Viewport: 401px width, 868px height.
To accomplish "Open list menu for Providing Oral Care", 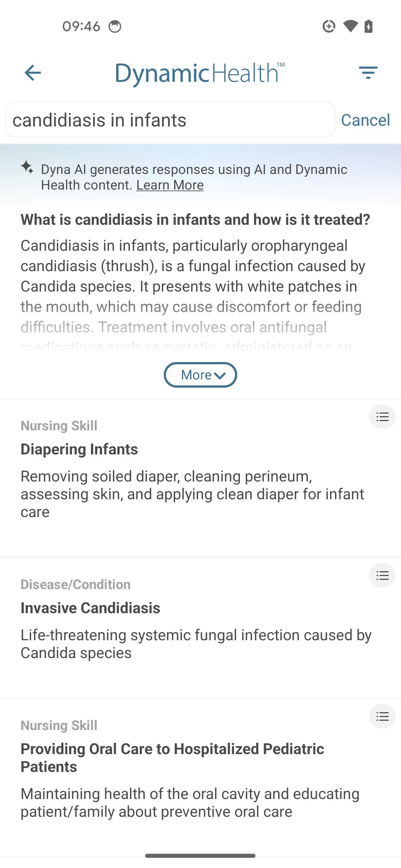I will tap(382, 716).
